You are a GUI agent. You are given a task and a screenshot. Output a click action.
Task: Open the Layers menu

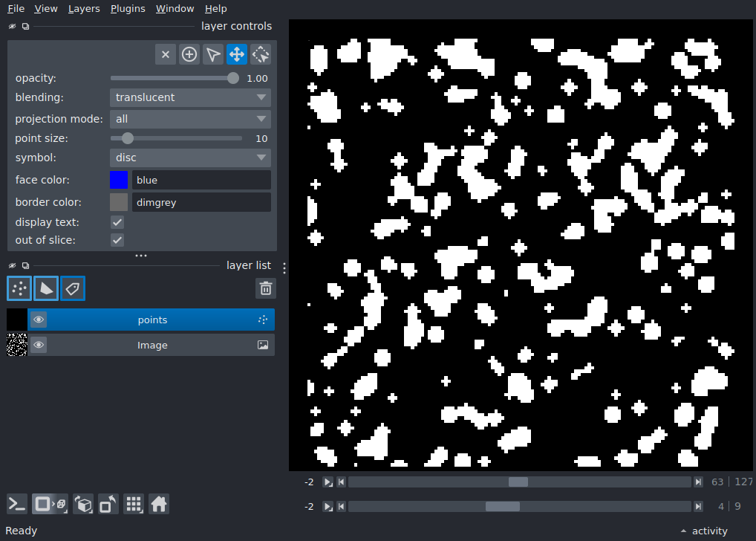coord(84,9)
